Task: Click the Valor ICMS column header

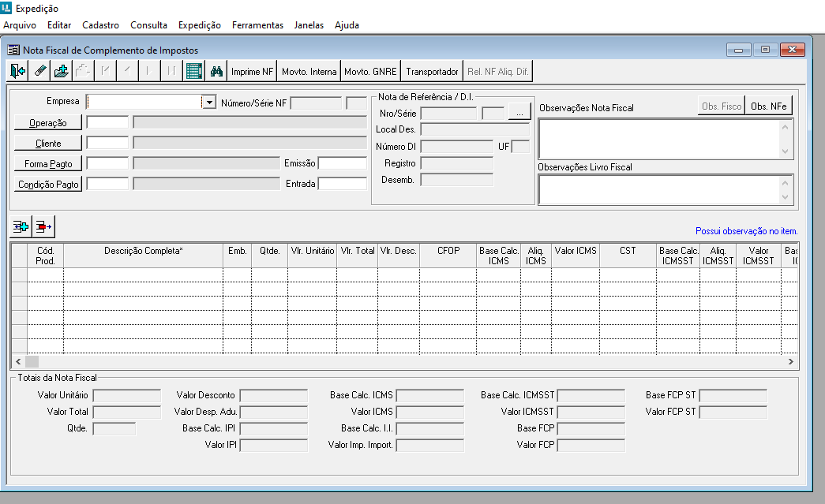Action: (576, 256)
